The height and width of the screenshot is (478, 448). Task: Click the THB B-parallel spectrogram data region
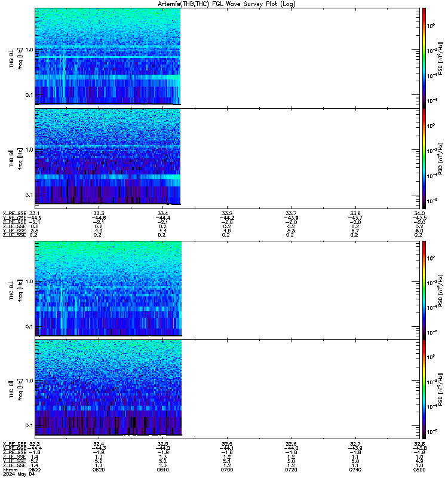coord(108,157)
